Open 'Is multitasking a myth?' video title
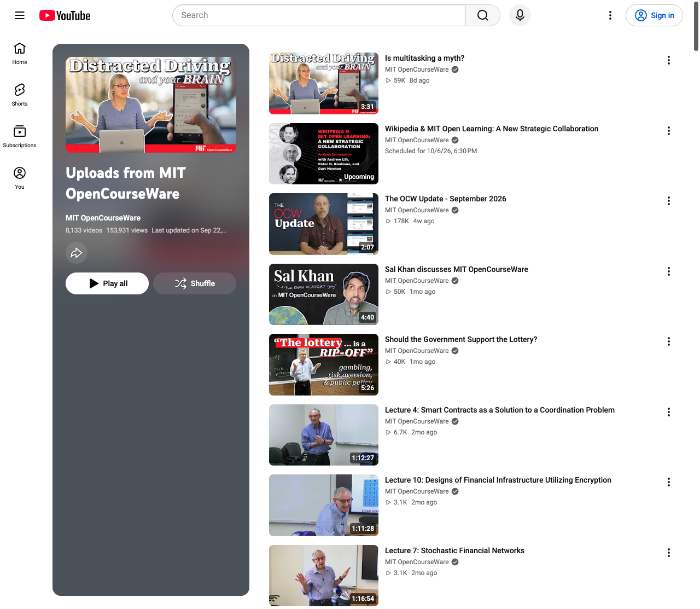The image size is (700, 609). tap(424, 58)
